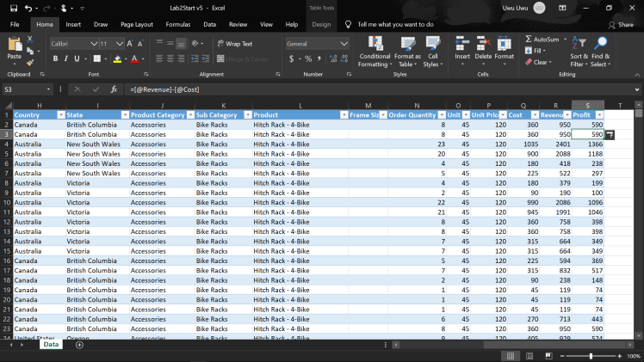Toggle Wrap Text
Image resolution: width=644 pixels, height=362 pixels.
pyautogui.click(x=234, y=43)
